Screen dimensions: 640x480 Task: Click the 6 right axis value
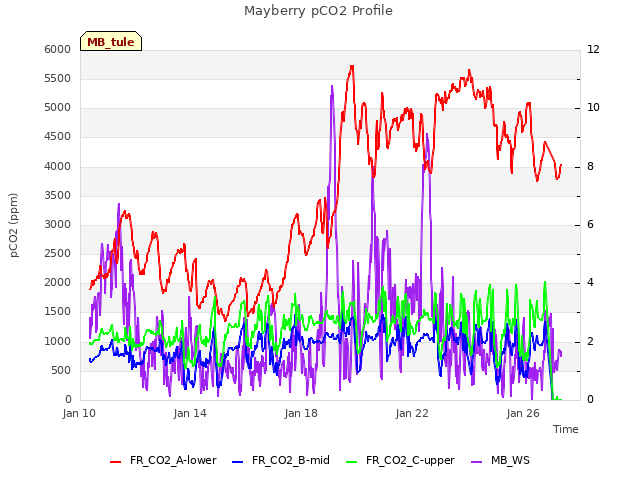tap(591, 224)
